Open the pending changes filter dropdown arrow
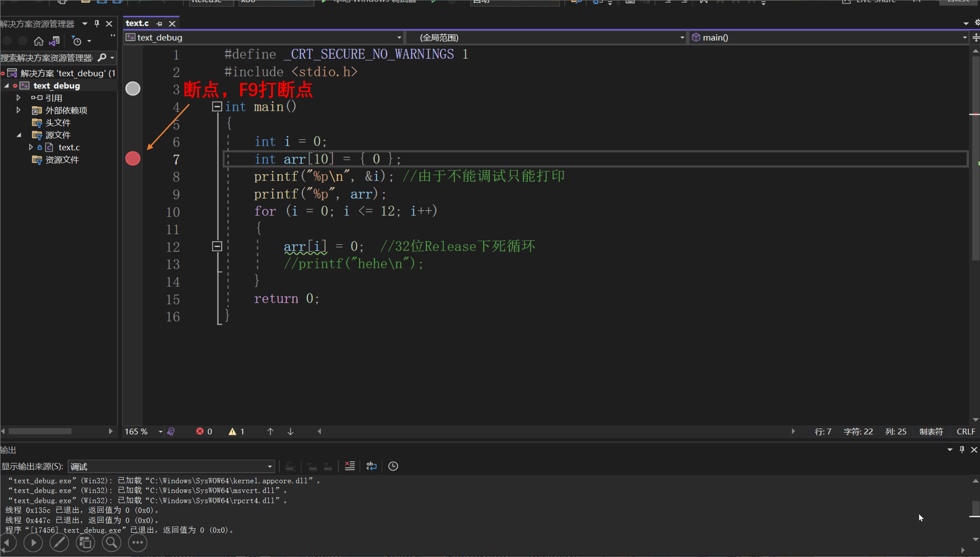The image size is (980, 557). [x=89, y=41]
